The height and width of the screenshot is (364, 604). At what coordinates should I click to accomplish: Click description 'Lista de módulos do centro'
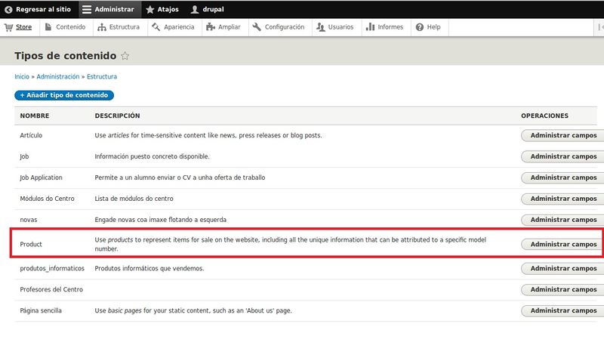tap(134, 199)
